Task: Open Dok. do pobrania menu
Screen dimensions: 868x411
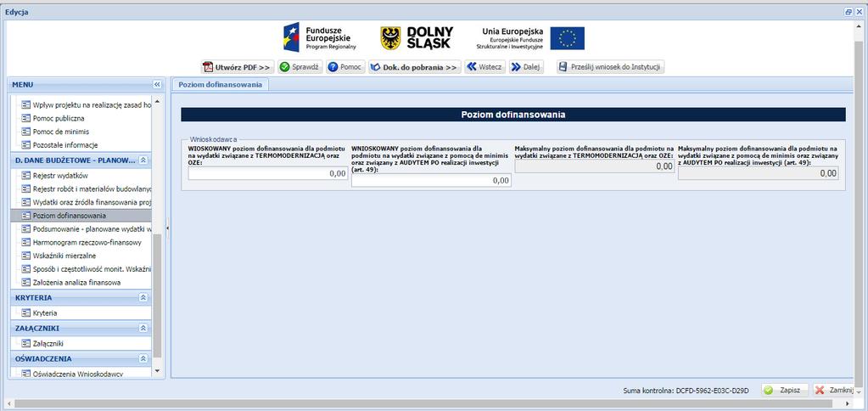Action: pyautogui.click(x=415, y=67)
